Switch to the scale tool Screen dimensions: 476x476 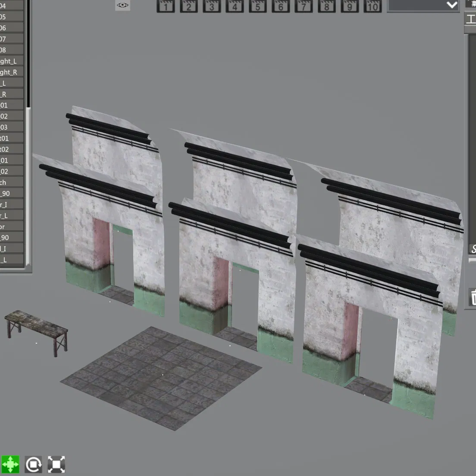coord(56,464)
